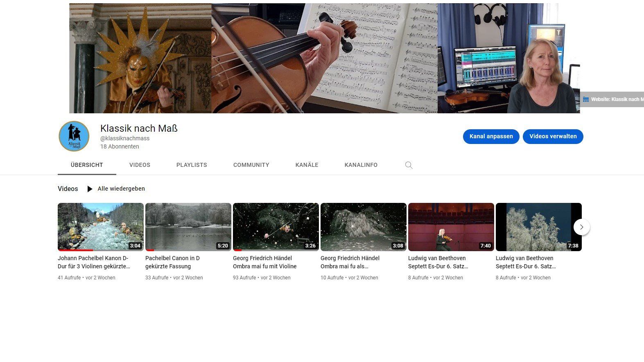This screenshot has width=644, height=362.
Task: Play the 7:40 Beethoven Septett thumbnail
Action: 451,227
